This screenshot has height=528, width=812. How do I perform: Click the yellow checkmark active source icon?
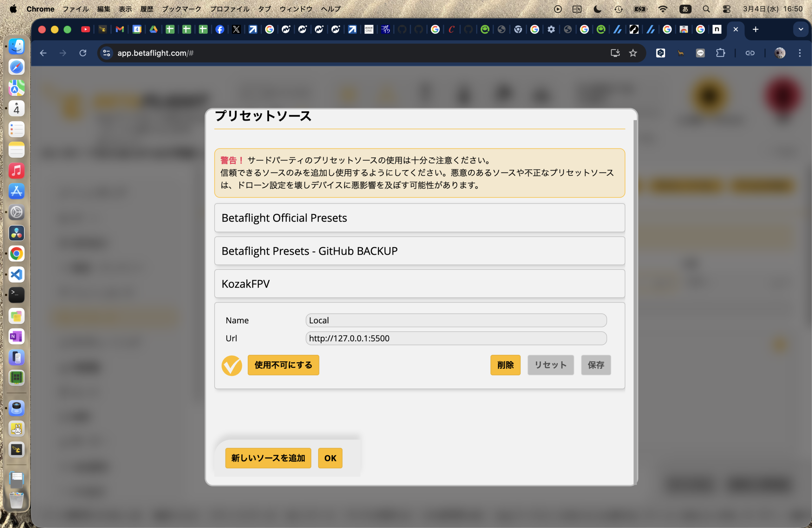click(x=232, y=365)
